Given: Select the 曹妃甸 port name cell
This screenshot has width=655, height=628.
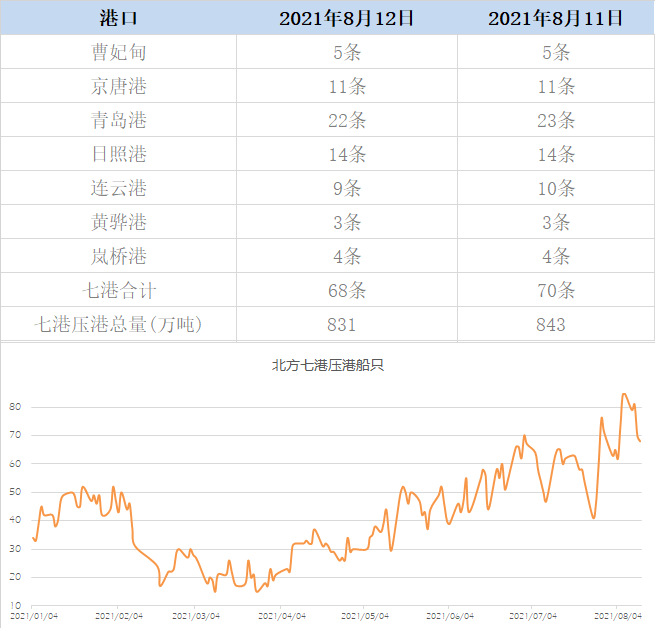Looking at the screenshot, I should [x=119, y=53].
